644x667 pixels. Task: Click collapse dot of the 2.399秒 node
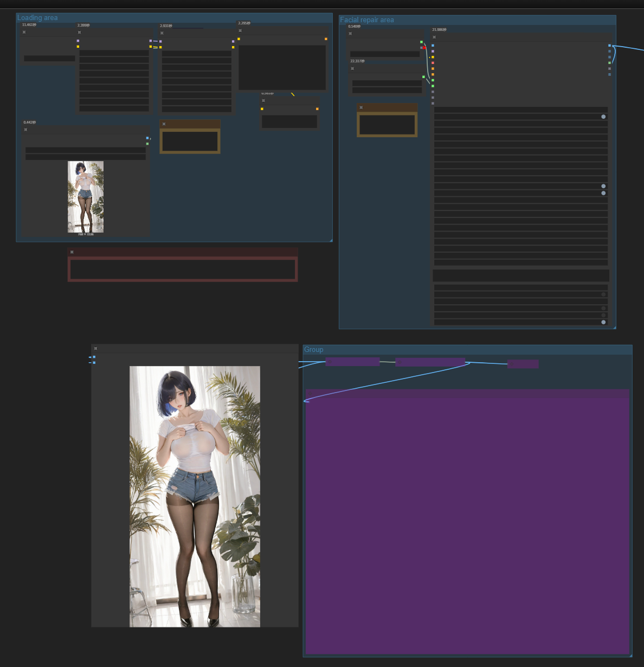(79, 33)
